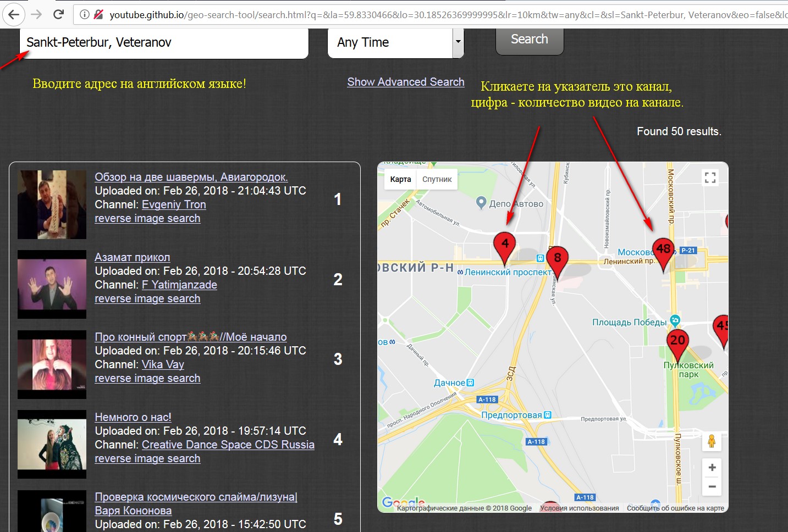
Task: Click the Search button
Action: pos(530,40)
